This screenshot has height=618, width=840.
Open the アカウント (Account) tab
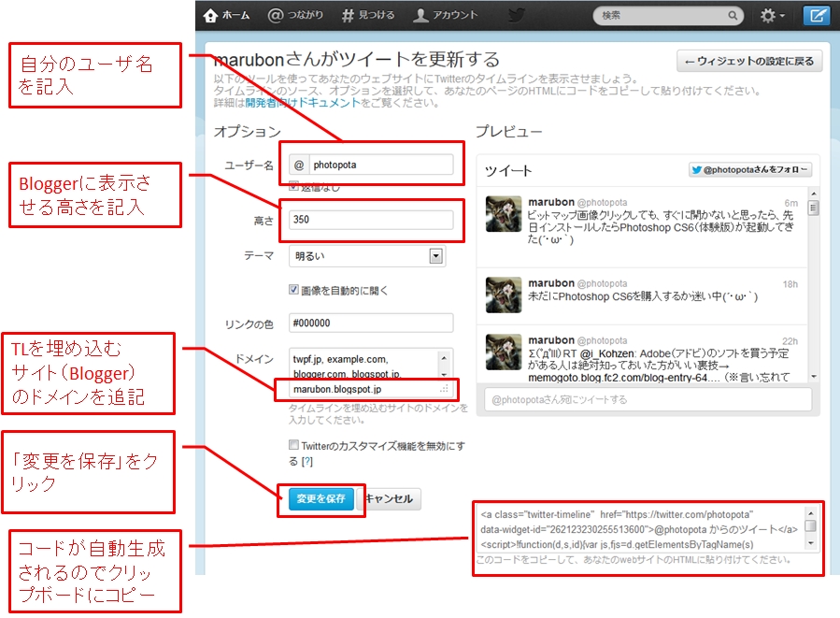coord(445,16)
